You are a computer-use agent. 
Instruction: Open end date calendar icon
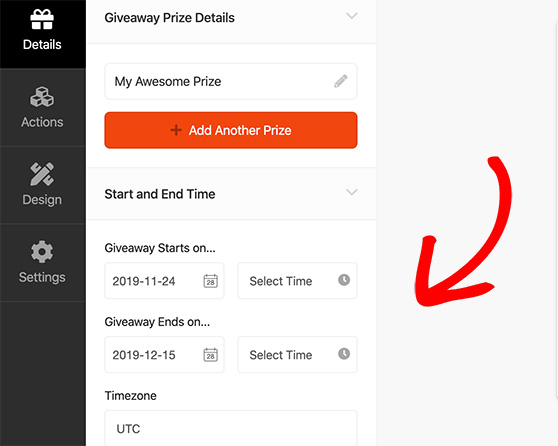point(210,355)
